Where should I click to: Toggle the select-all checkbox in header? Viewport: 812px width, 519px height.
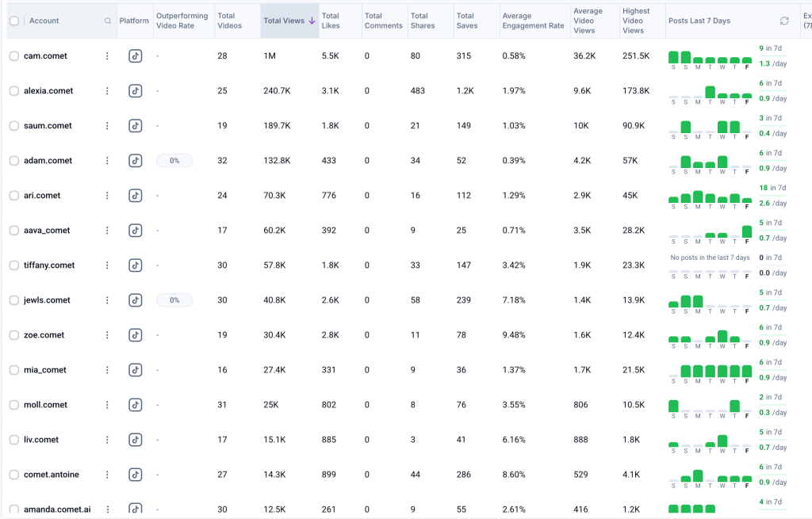click(x=14, y=21)
